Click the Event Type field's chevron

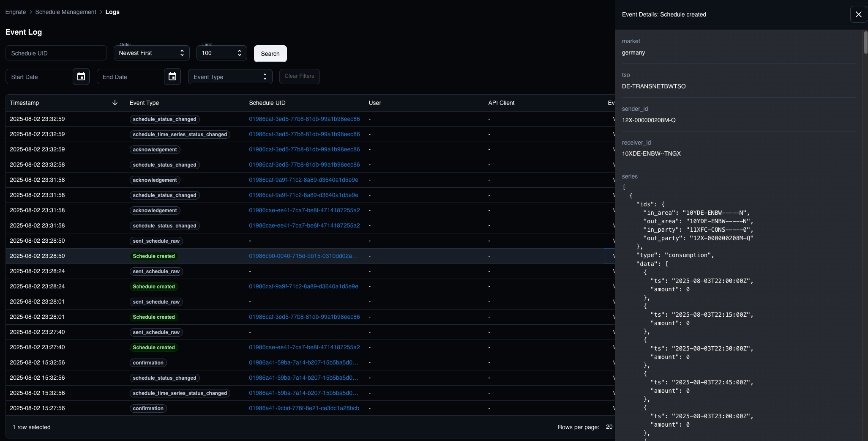tap(265, 77)
